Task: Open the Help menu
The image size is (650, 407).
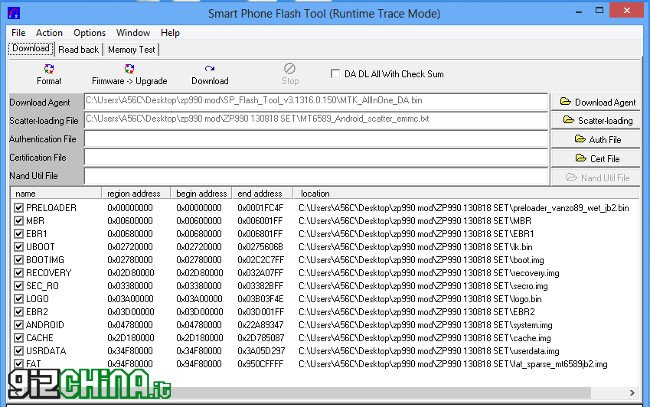Action: (x=170, y=33)
